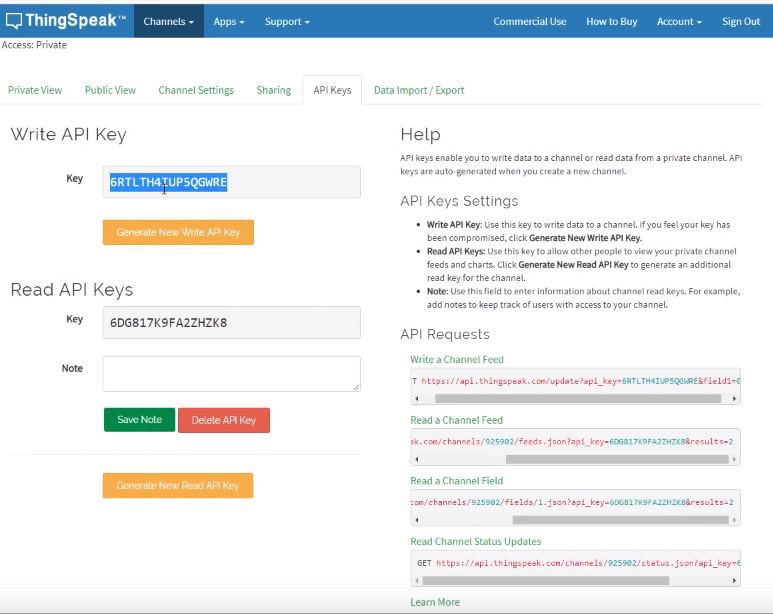Switch to the Private View tab

35,90
